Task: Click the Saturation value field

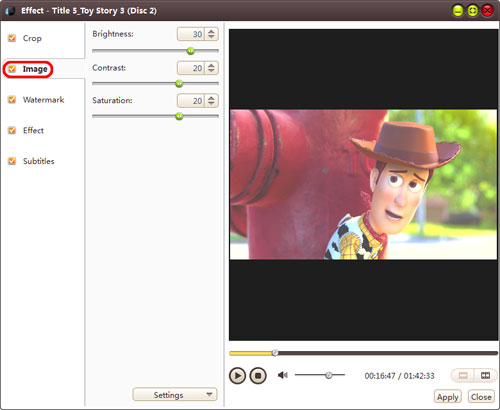Action: (x=191, y=101)
